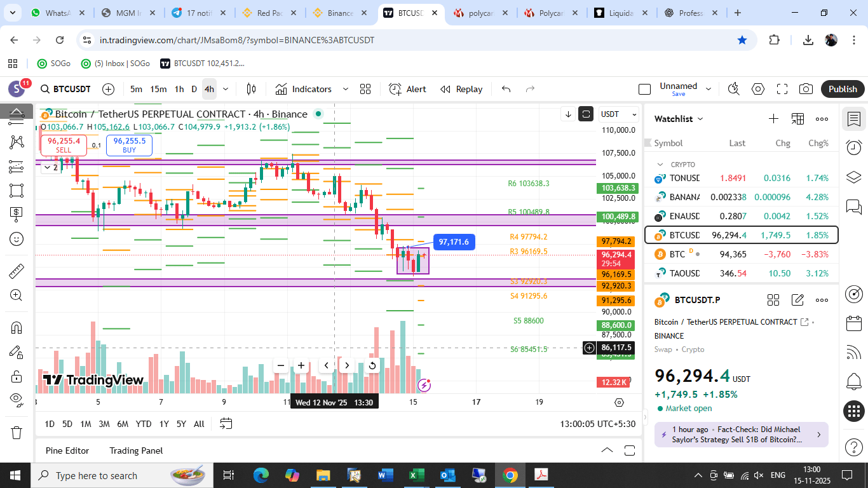
Task: Add symbol to the watchlist
Action: (x=773, y=119)
